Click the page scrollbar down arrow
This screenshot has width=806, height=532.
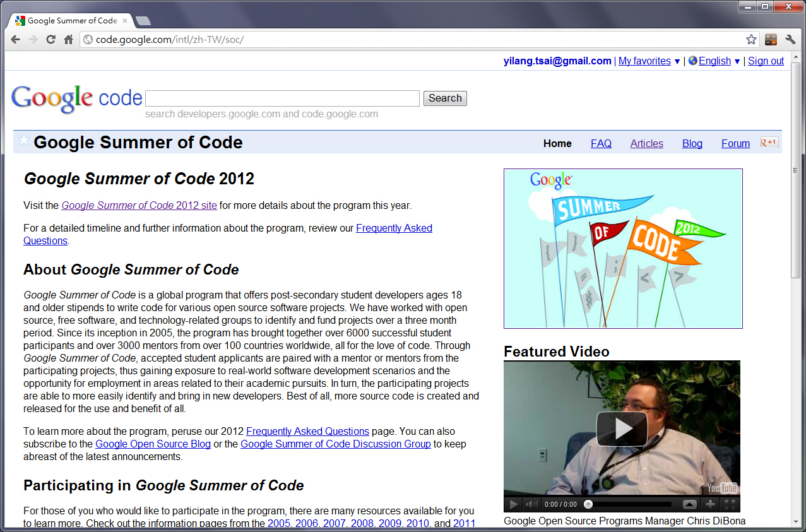click(796, 522)
